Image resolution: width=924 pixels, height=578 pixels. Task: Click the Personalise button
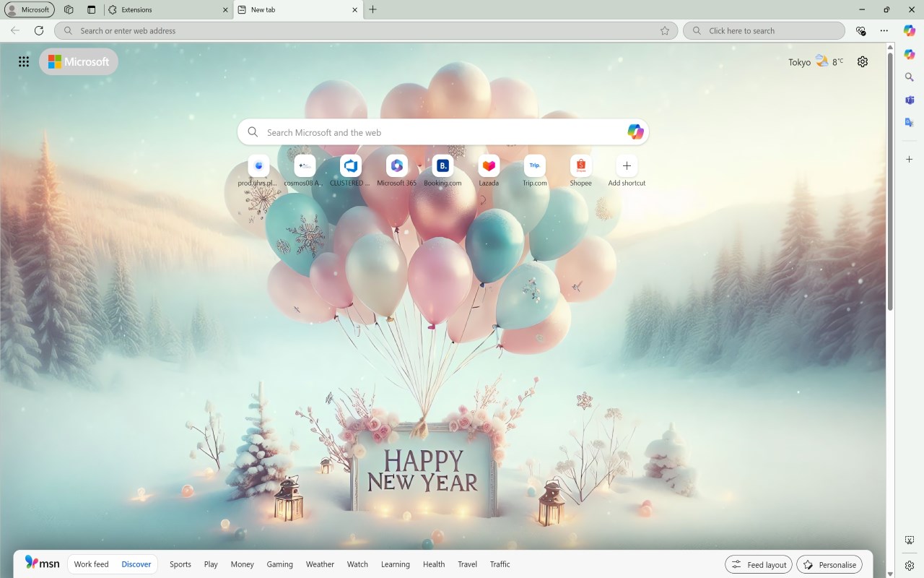point(829,564)
